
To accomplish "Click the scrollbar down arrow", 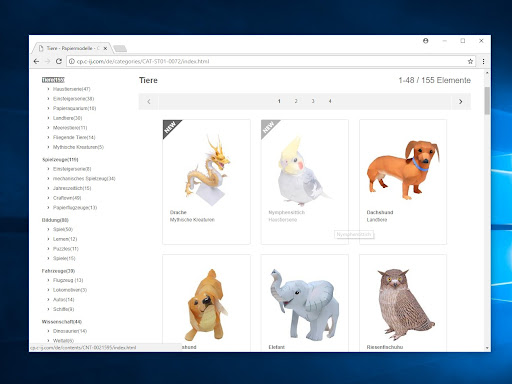I will pos(487,348).
